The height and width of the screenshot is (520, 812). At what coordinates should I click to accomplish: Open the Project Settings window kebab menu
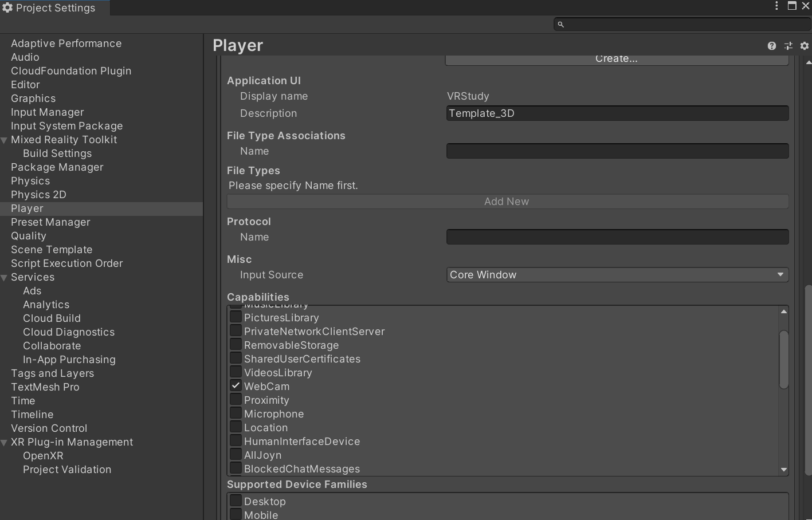[776, 6]
